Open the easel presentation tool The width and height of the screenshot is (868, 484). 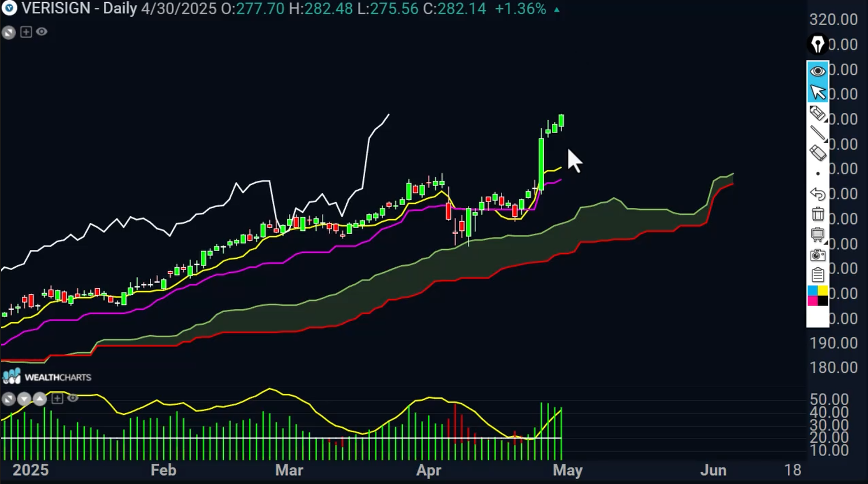(x=818, y=234)
